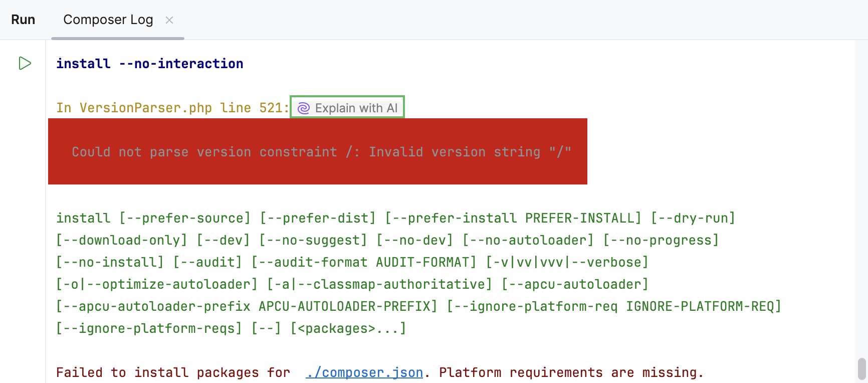The image size is (868, 383).
Task: Close the Composer Log tab
Action: [169, 20]
